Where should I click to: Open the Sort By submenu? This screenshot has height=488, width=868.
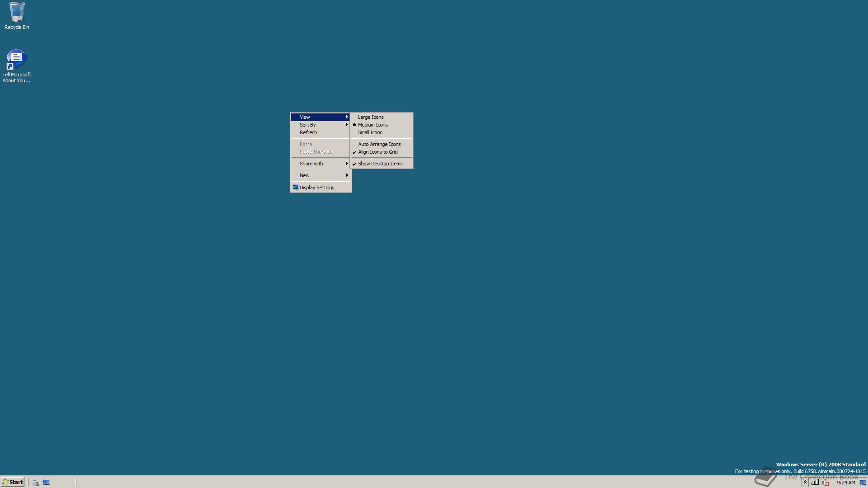[x=321, y=125]
